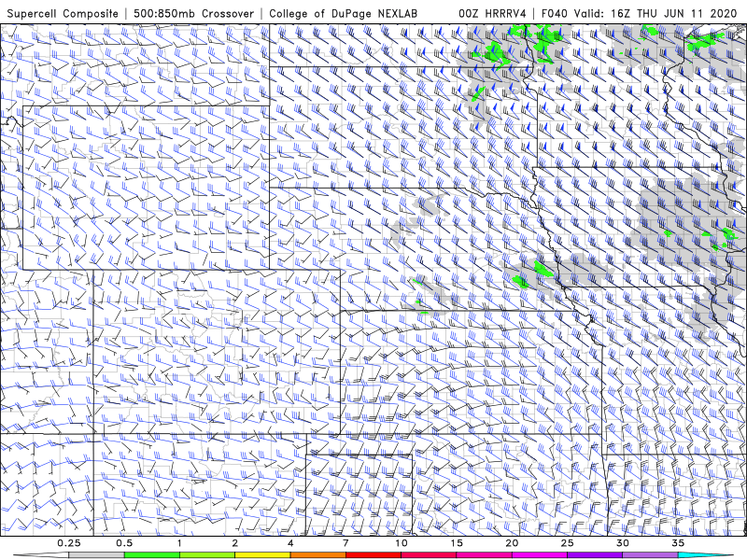This screenshot has height=560, width=747.
Task: Select 'College of DuPage NEXLAB' header text
Action: (x=344, y=13)
